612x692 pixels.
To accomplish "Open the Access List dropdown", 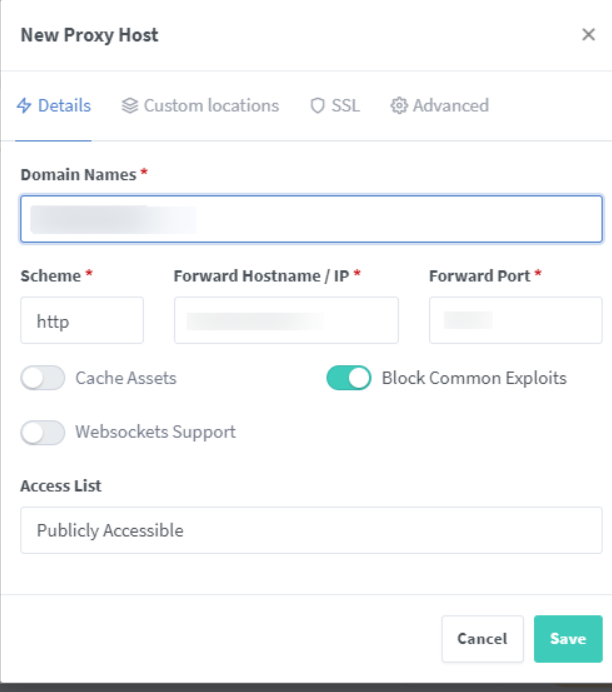I will pyautogui.click(x=311, y=530).
